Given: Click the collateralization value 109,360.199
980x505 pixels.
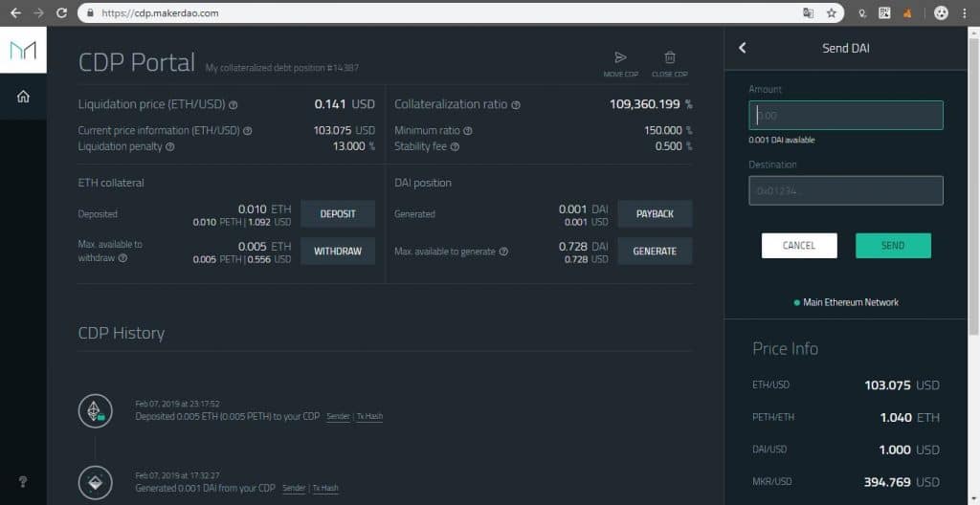Looking at the screenshot, I should click(644, 104).
